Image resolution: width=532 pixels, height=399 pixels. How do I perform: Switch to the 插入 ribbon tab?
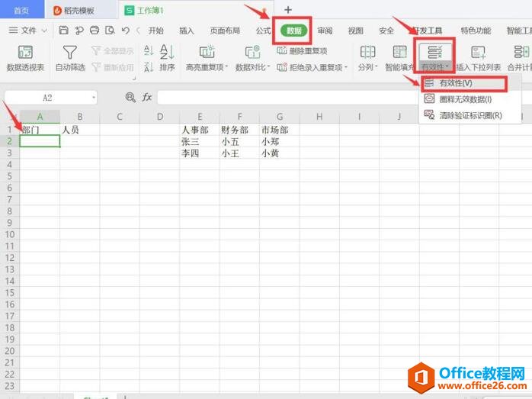pos(186,31)
